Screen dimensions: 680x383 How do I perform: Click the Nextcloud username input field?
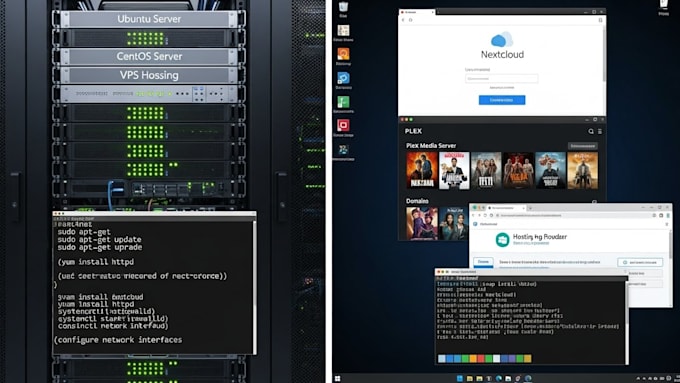501,79
